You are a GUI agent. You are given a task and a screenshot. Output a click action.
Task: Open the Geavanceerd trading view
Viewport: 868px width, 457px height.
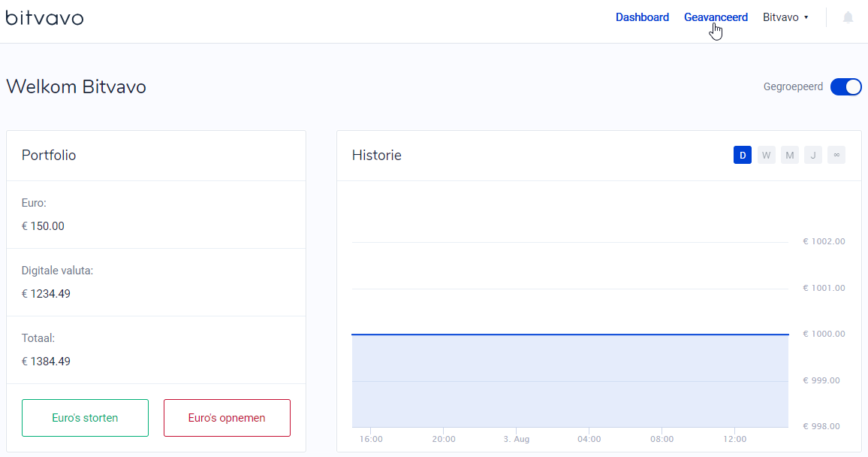(716, 17)
